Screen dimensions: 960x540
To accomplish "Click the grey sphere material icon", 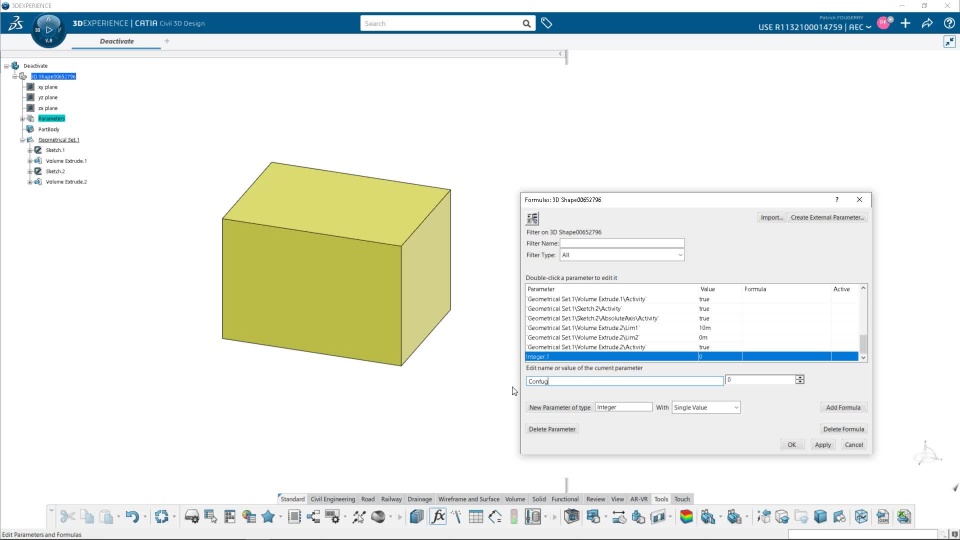I will pyautogui.click(x=378, y=517).
